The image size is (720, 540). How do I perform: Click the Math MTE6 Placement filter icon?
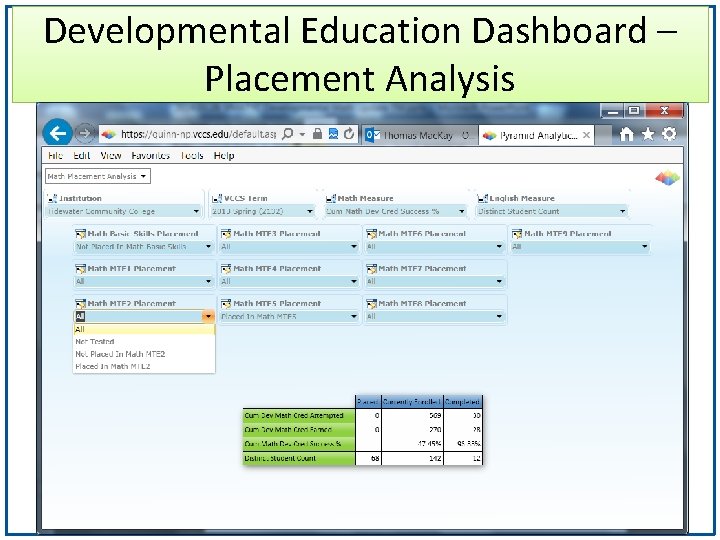point(371,234)
